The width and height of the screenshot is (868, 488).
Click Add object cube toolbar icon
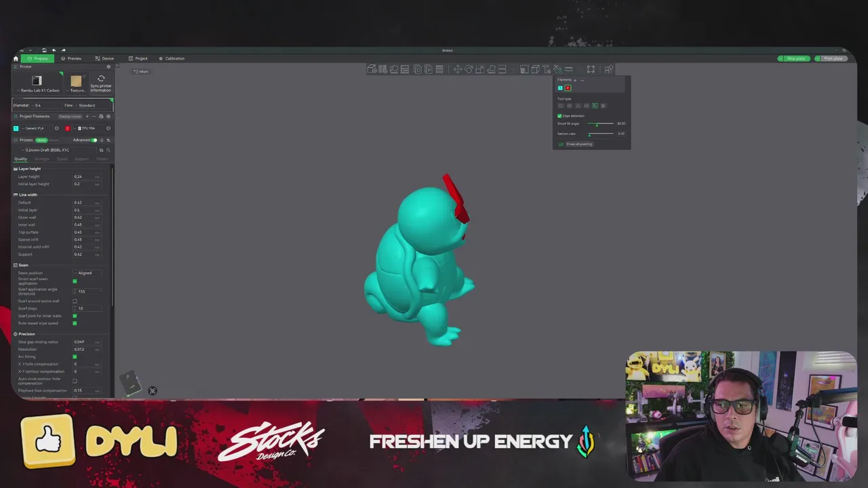point(372,69)
